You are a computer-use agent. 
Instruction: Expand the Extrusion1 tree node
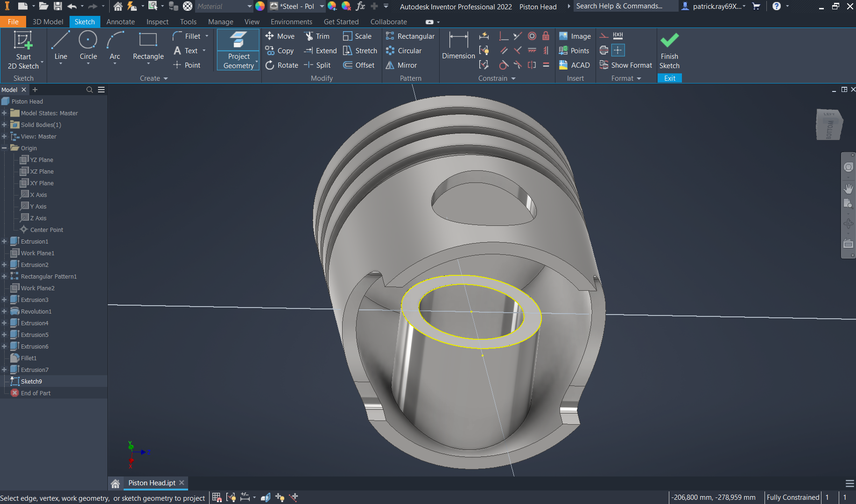tap(4, 241)
